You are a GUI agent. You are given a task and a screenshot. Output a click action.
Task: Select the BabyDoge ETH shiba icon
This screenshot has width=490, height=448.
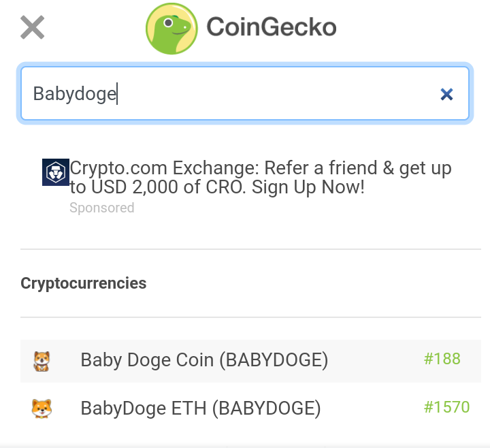[x=42, y=409]
